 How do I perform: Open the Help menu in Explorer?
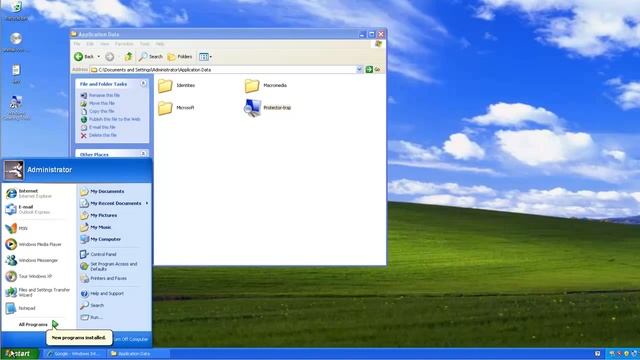(160, 44)
